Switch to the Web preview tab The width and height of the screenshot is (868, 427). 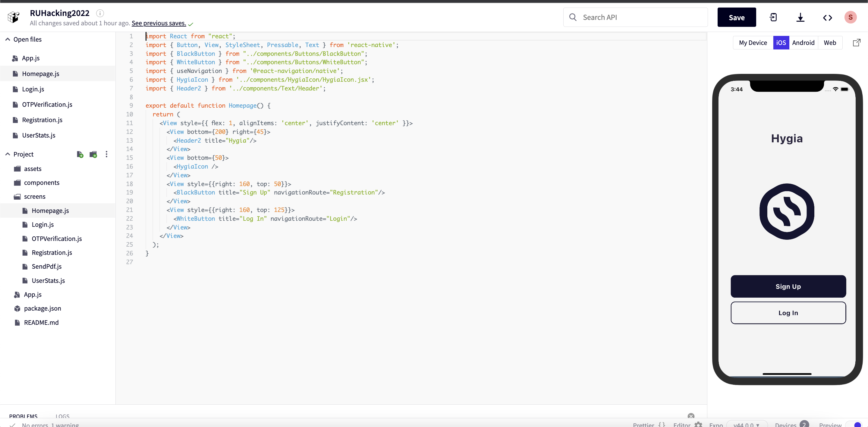[830, 43]
